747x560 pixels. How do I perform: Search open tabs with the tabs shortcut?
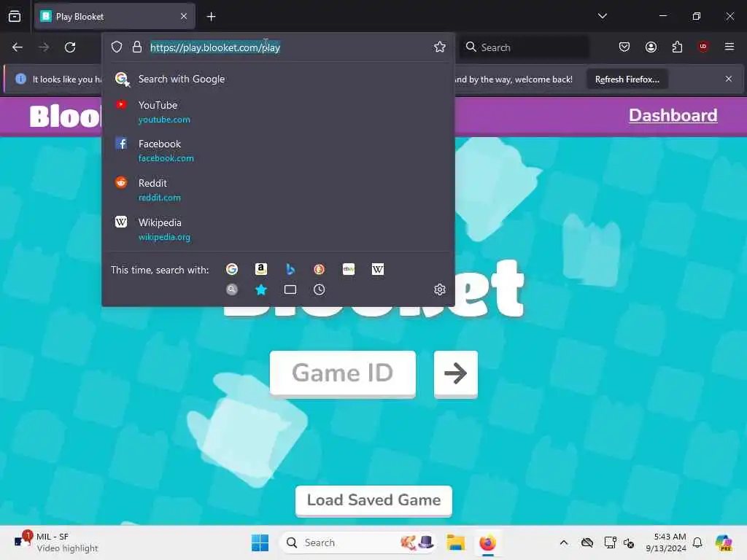[290, 289]
